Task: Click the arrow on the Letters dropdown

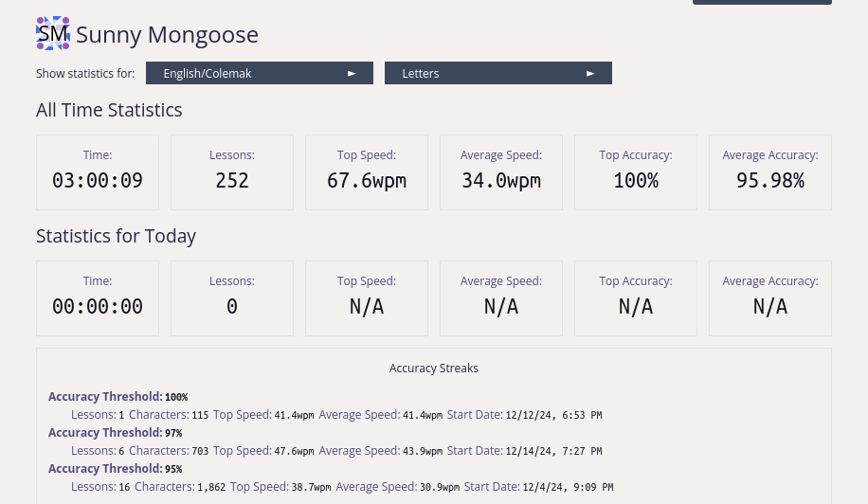Action: [590, 73]
